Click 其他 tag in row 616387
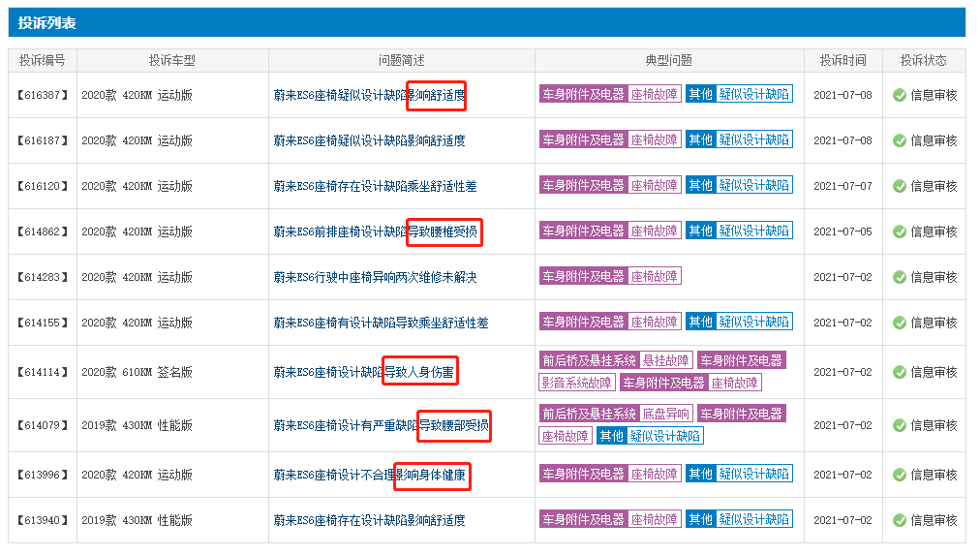This screenshot has height=555, width=980. 701,94
